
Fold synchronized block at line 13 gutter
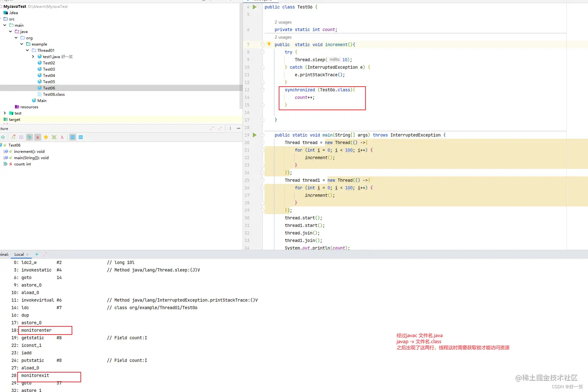[x=262, y=90]
